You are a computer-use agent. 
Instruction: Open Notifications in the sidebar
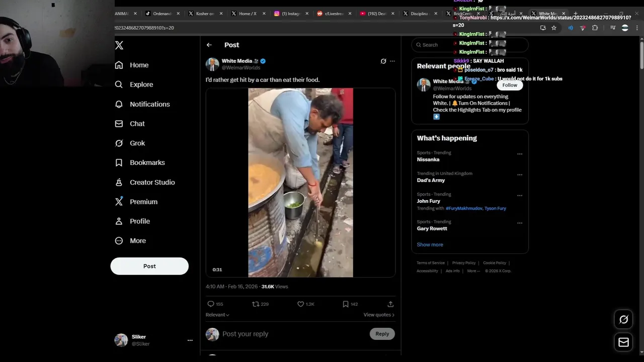point(149,104)
